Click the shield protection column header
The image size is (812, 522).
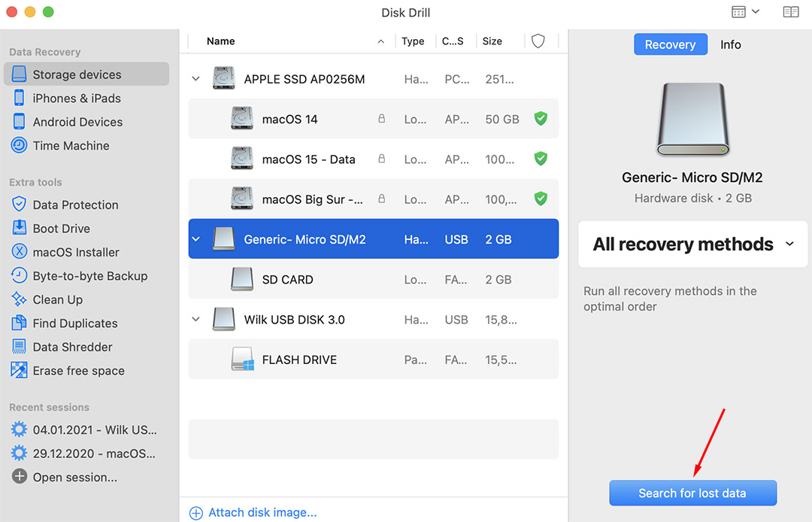click(x=538, y=41)
